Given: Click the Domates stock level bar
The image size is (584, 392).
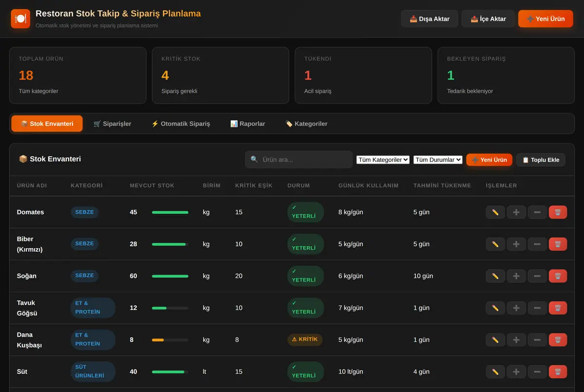Looking at the screenshot, I should click(170, 212).
